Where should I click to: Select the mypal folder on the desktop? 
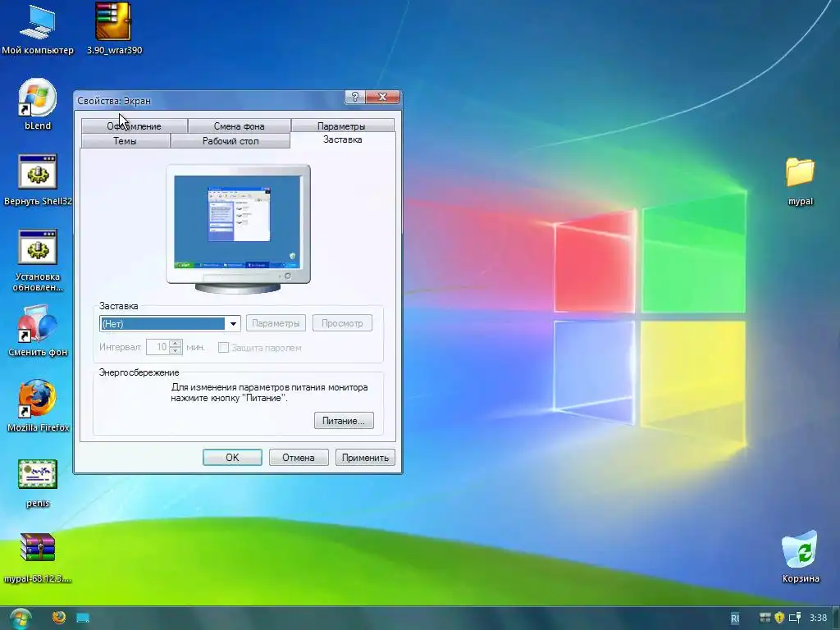point(801,181)
